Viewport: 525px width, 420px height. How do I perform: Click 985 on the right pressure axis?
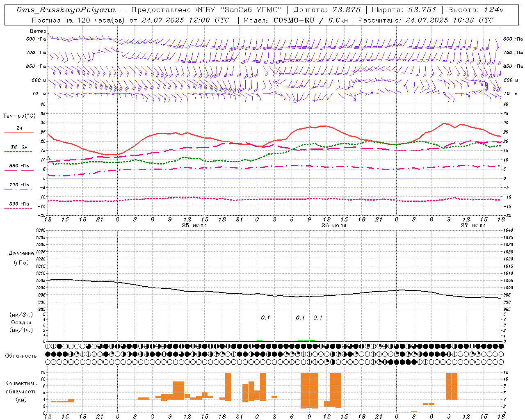(x=508, y=309)
